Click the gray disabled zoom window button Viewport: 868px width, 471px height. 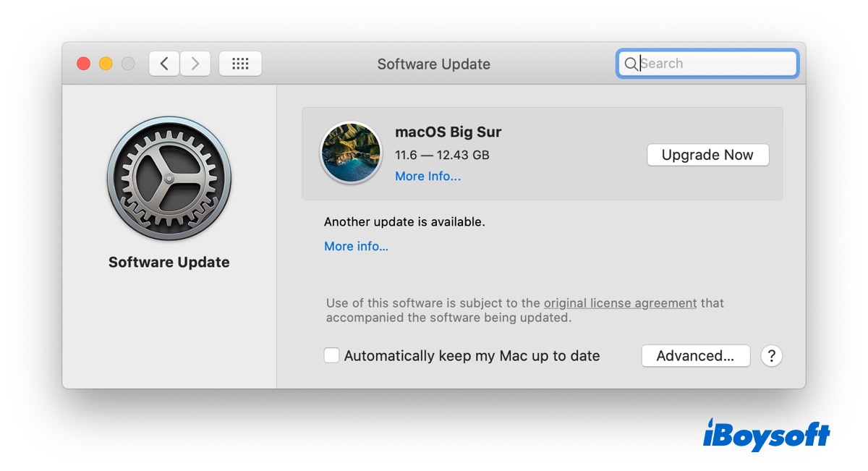pyautogui.click(x=128, y=64)
